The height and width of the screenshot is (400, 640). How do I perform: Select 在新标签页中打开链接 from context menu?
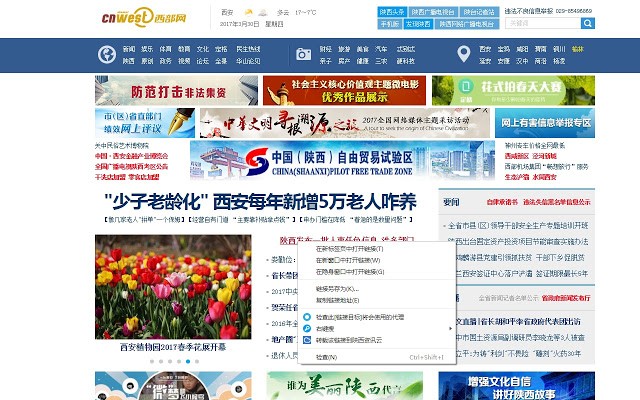[348, 249]
